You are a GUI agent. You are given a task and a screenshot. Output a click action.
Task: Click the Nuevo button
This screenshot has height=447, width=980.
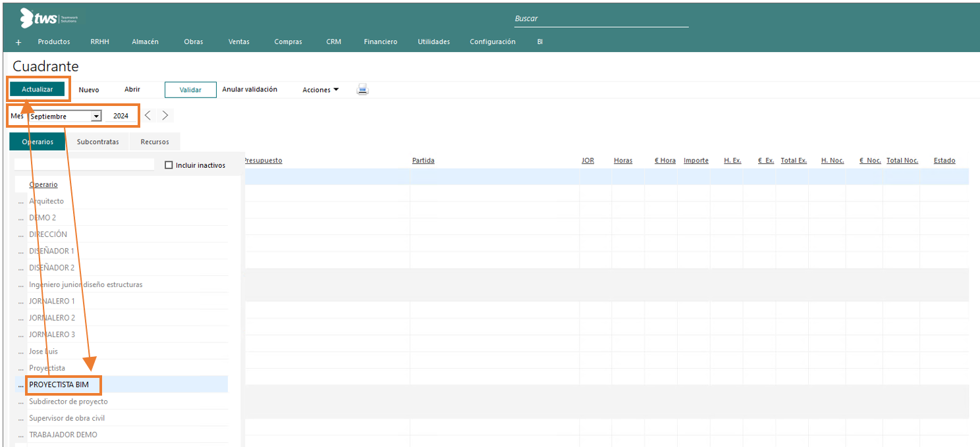pos(89,90)
